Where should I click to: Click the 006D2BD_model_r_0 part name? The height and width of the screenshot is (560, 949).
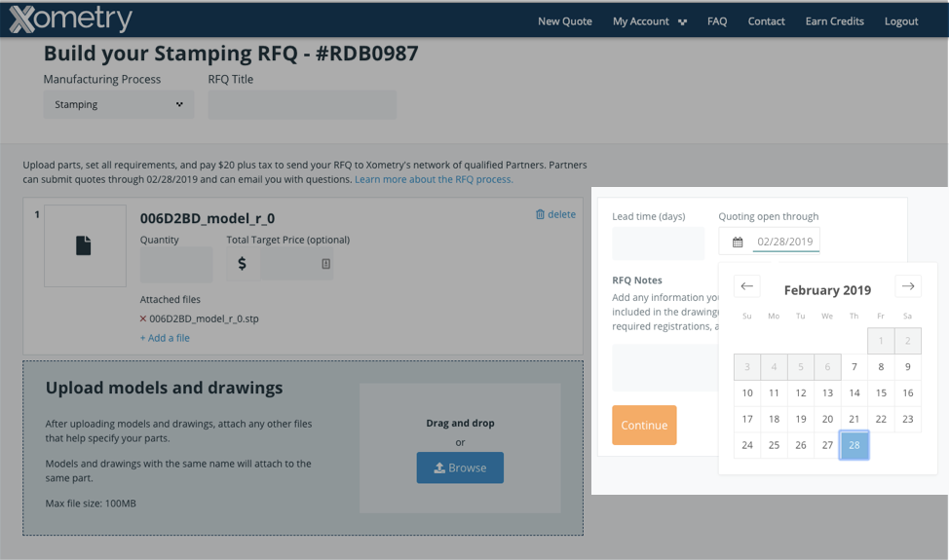[x=207, y=218]
